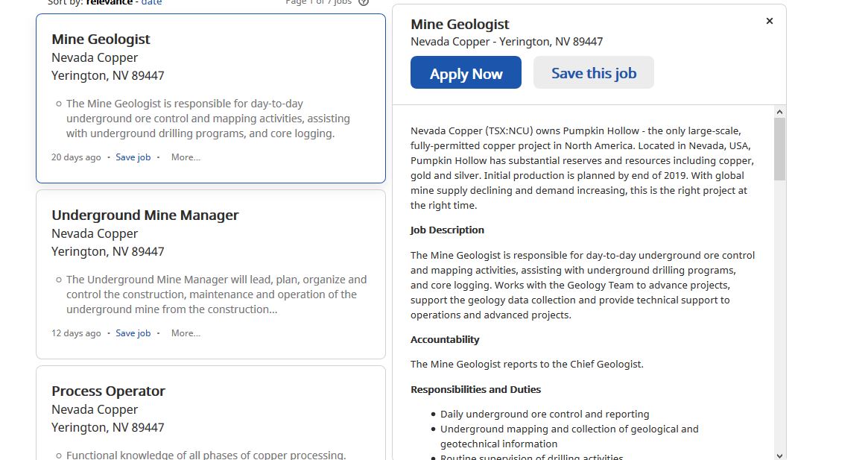Open the Process Operator job listing
868x460 pixels.
(109, 391)
